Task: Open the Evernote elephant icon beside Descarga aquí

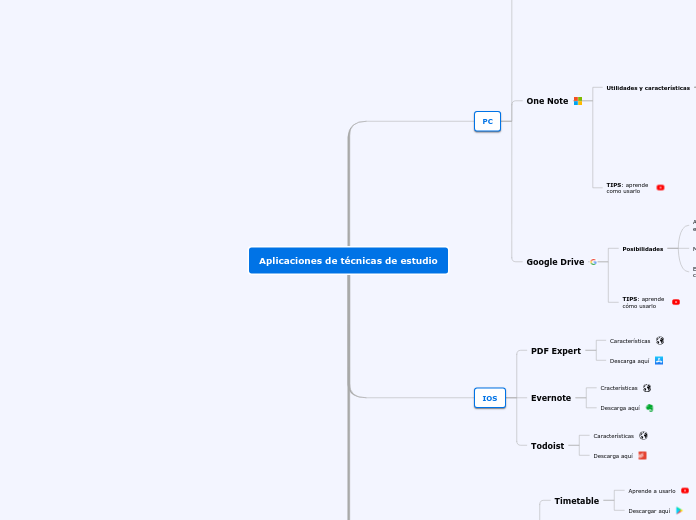Action: (650, 408)
